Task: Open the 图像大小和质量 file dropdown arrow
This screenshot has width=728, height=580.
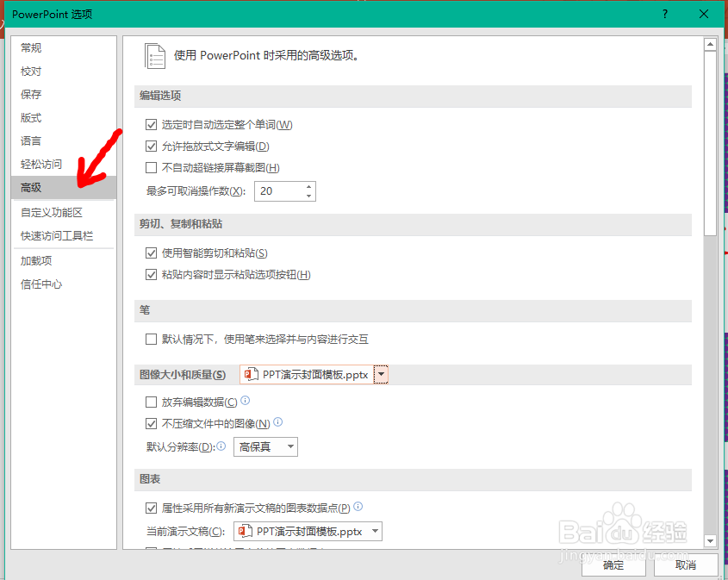Action: click(381, 374)
